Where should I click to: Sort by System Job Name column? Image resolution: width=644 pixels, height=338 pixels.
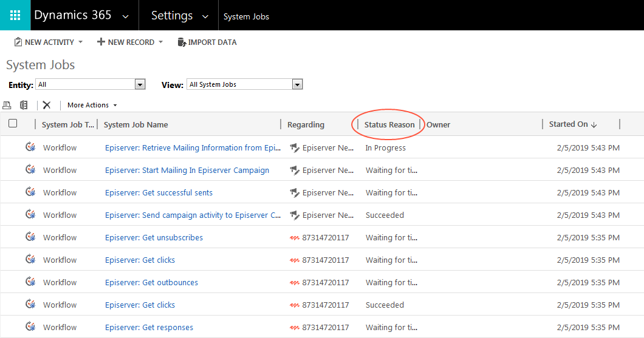pos(135,124)
